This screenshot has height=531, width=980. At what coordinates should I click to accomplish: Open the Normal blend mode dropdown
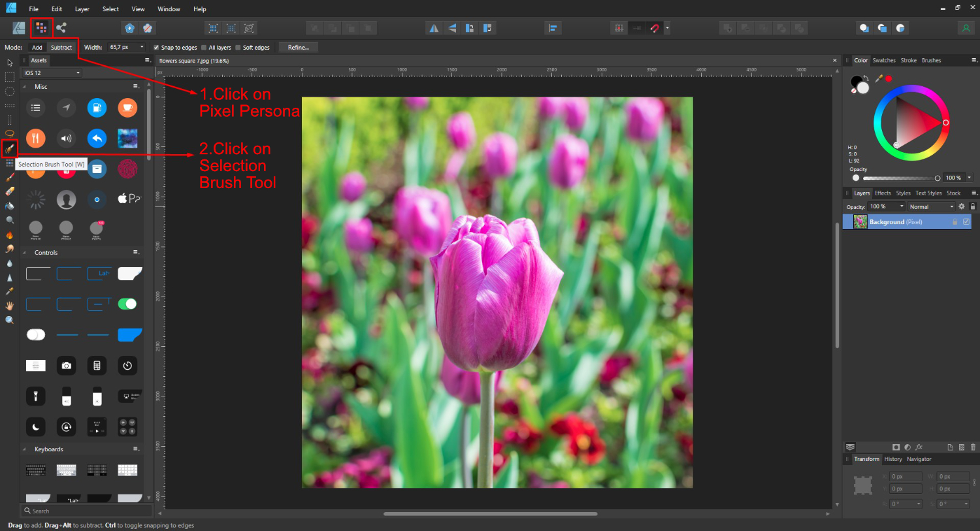pos(930,206)
